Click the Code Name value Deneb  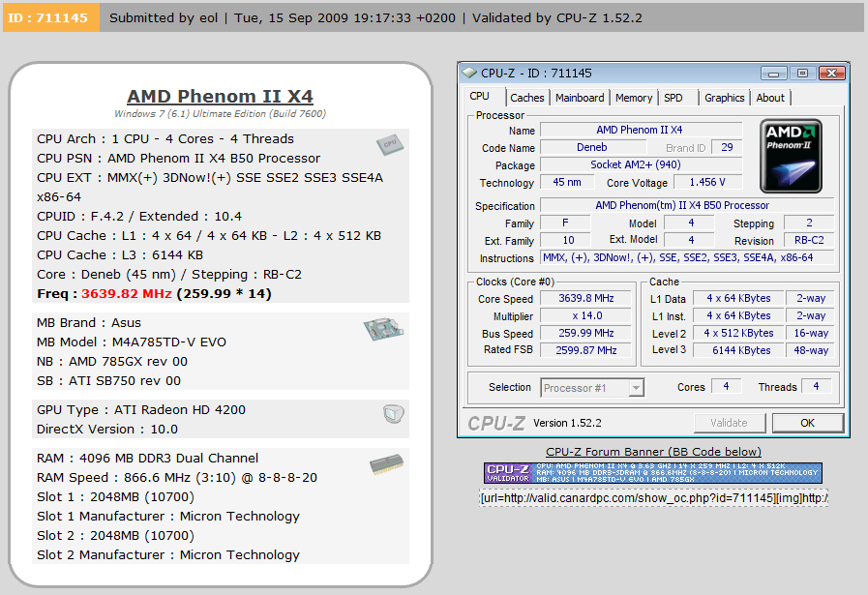click(593, 147)
